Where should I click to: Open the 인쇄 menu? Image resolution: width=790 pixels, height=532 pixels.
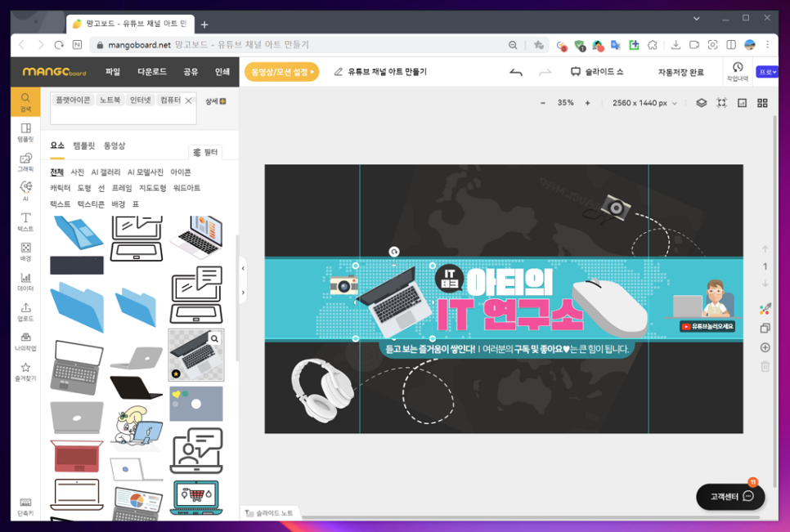coord(222,72)
